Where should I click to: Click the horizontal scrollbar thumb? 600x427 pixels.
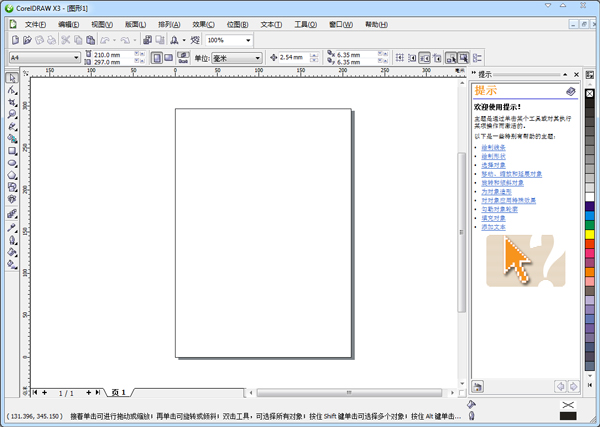(349, 393)
